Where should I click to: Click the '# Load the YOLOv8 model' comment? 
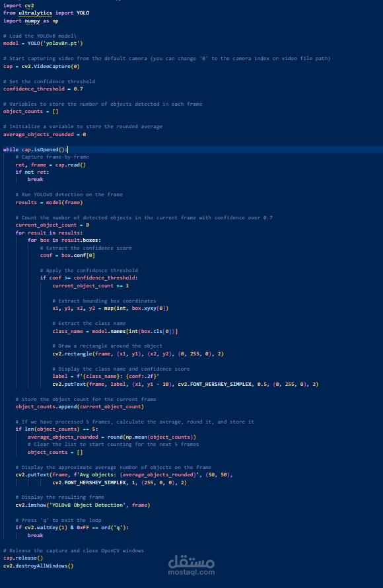[x=40, y=36]
